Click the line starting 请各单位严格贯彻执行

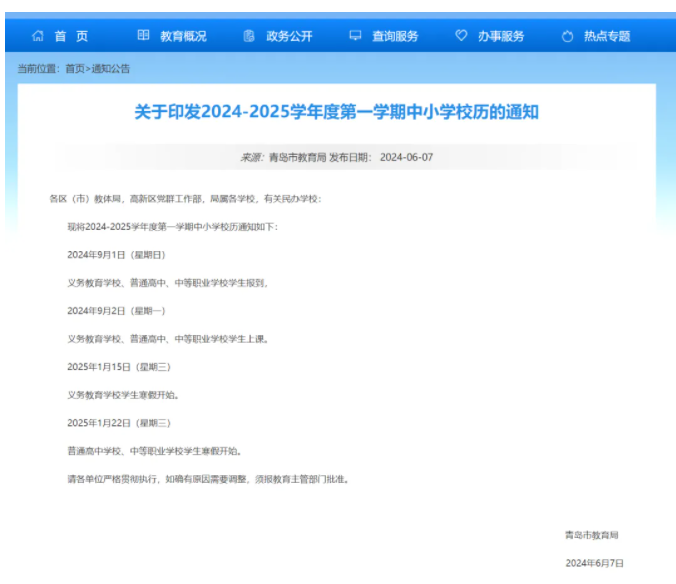coord(208,479)
